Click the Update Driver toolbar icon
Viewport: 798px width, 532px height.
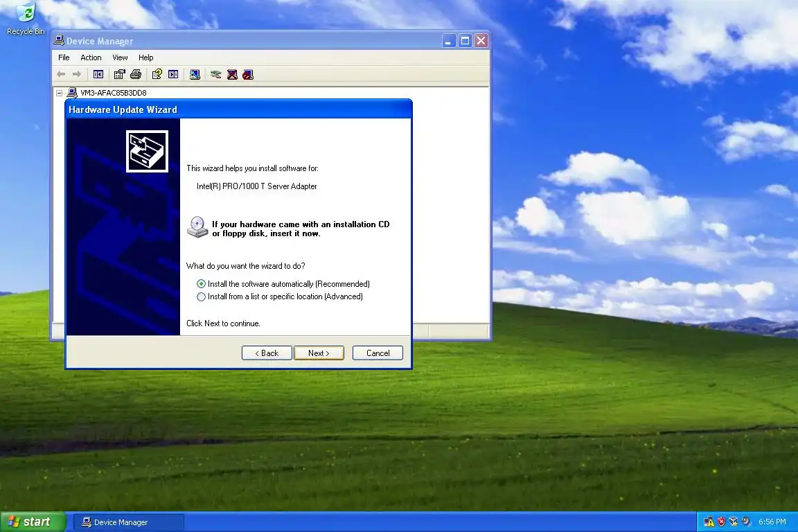[216, 74]
